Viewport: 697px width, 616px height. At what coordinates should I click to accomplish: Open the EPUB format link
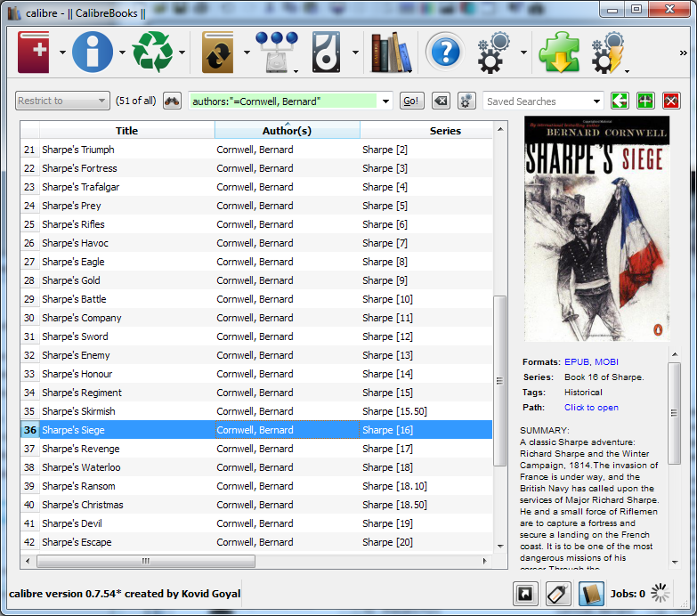coord(577,361)
